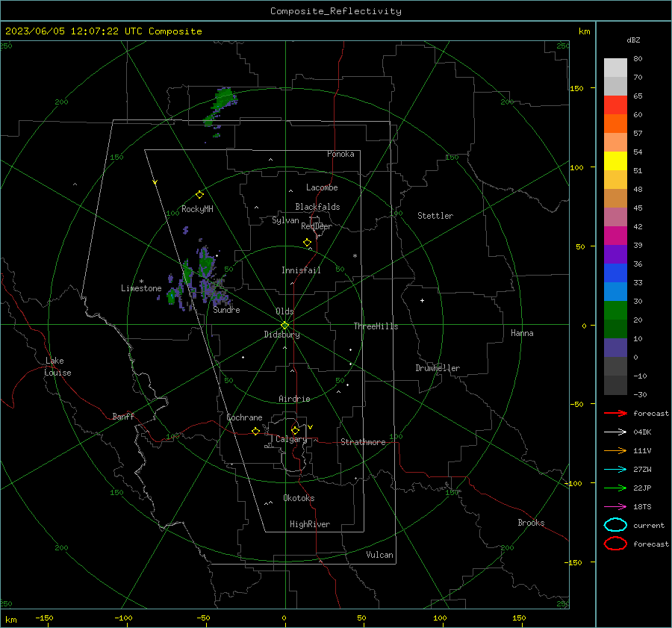Click the Sylvan label on map
Screen dimensions: 672x628
(285, 220)
